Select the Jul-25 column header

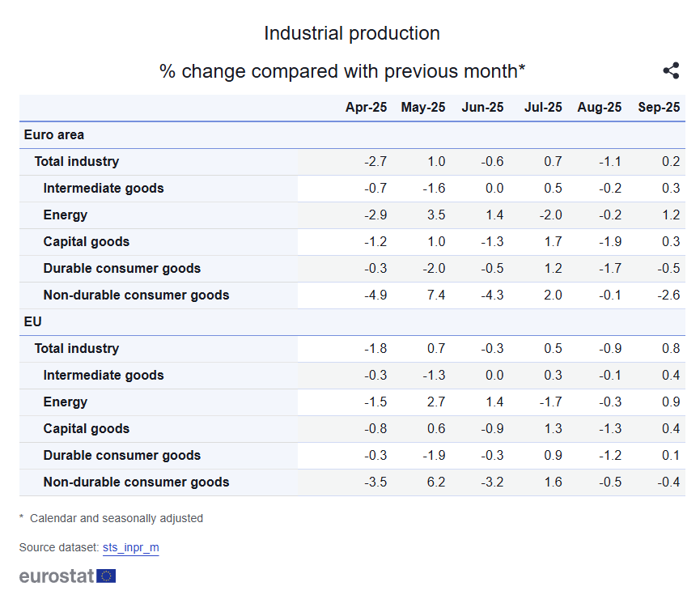[543, 108]
